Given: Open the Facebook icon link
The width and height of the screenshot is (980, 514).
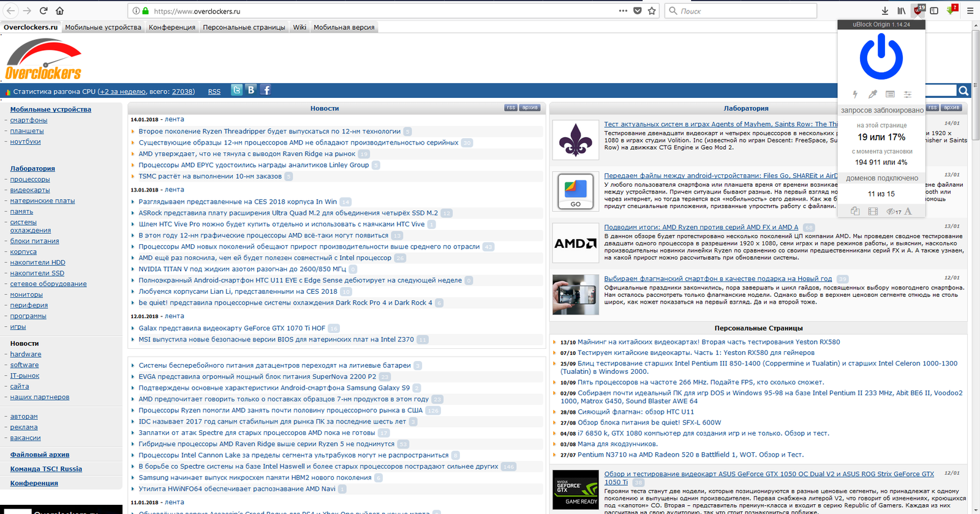Looking at the screenshot, I should click(x=266, y=90).
